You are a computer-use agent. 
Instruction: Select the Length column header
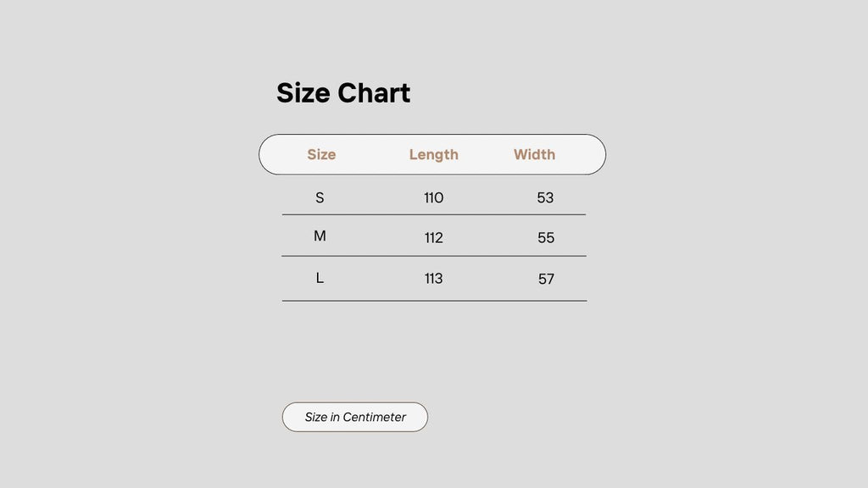tap(433, 155)
